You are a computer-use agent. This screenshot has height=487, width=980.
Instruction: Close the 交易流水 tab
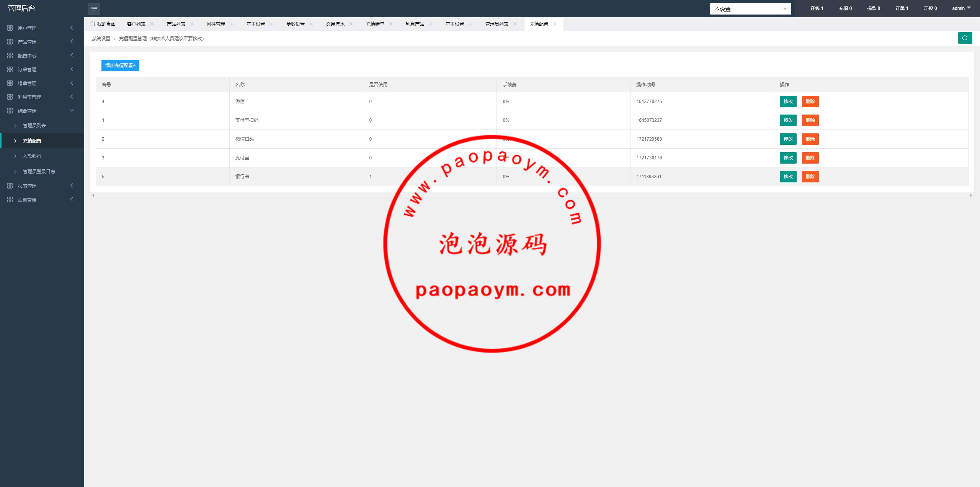(x=351, y=24)
